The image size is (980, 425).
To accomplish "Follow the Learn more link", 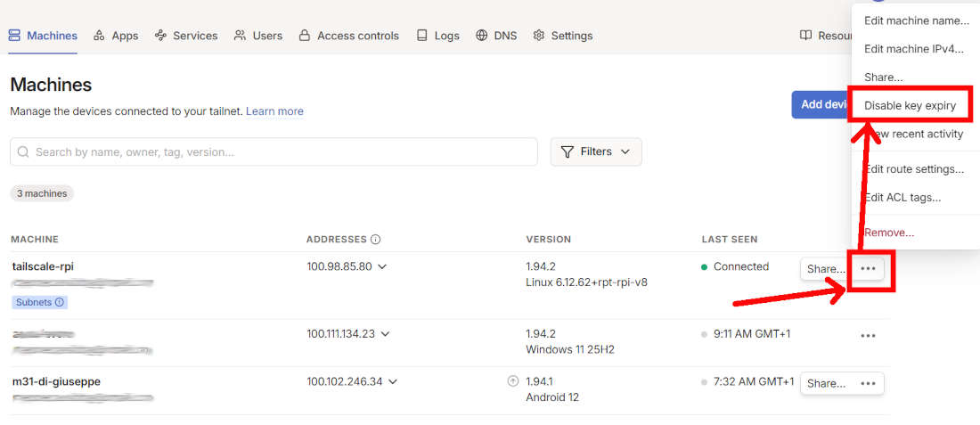I will coord(274,111).
